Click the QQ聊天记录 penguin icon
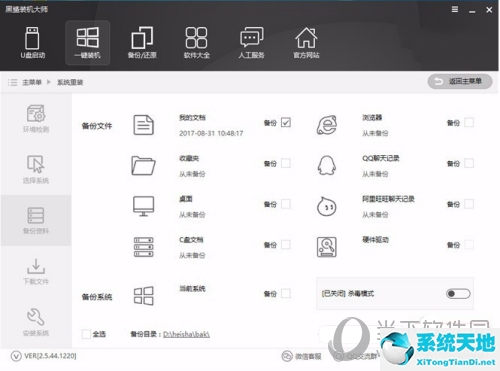Viewport: 500px width, 371px height. click(327, 165)
